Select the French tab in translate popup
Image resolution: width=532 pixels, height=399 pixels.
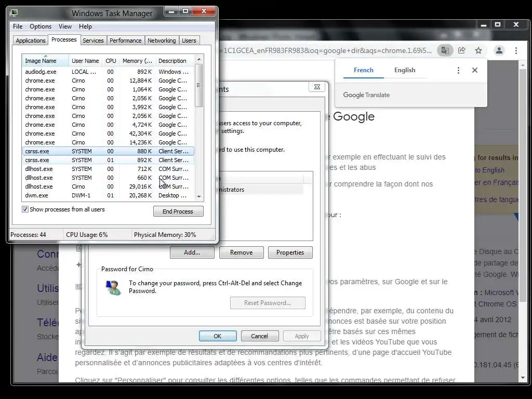point(363,70)
